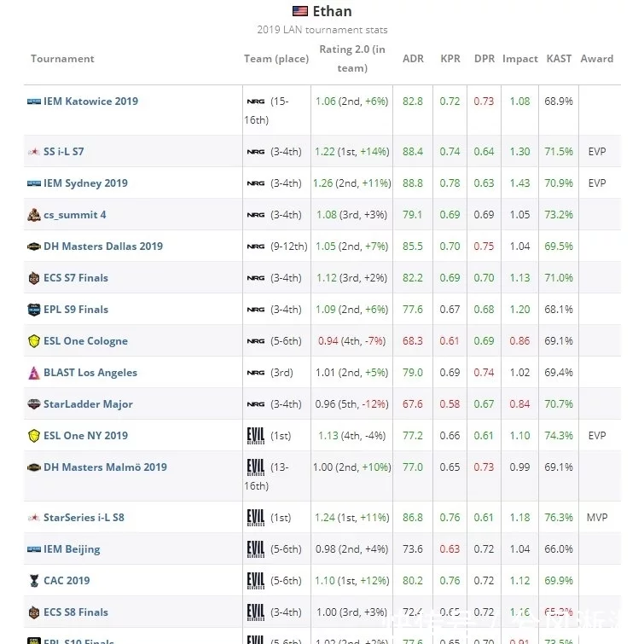The image size is (644, 644).
Task: Click NRG team logo in IEM Katowice row
Action: 256,102
